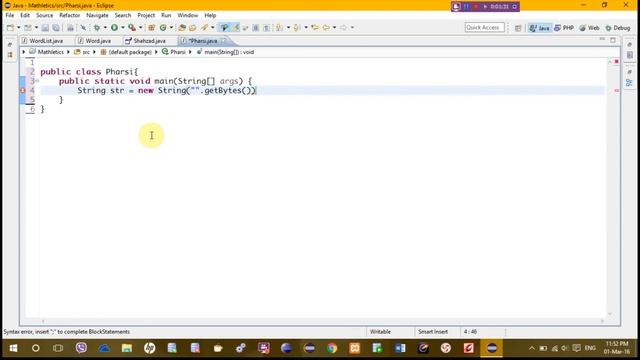
Task: Click the New Java Class icon
Action: click(x=163, y=28)
